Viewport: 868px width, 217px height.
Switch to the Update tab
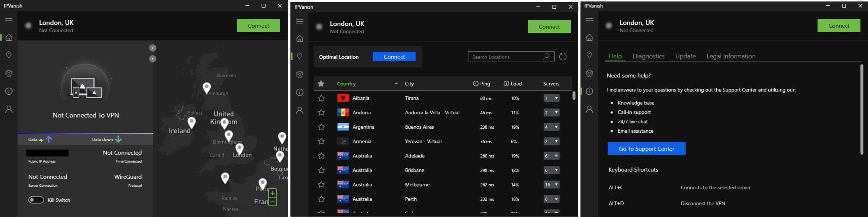685,56
